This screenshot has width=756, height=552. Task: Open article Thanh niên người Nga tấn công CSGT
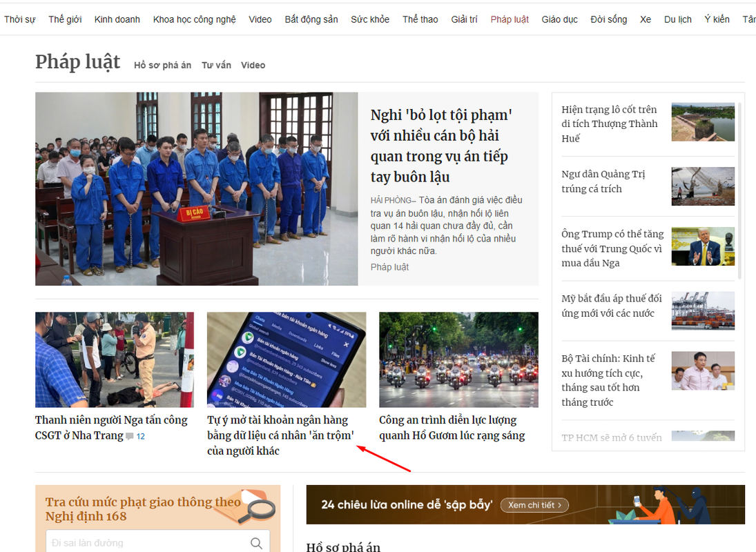[111, 428]
